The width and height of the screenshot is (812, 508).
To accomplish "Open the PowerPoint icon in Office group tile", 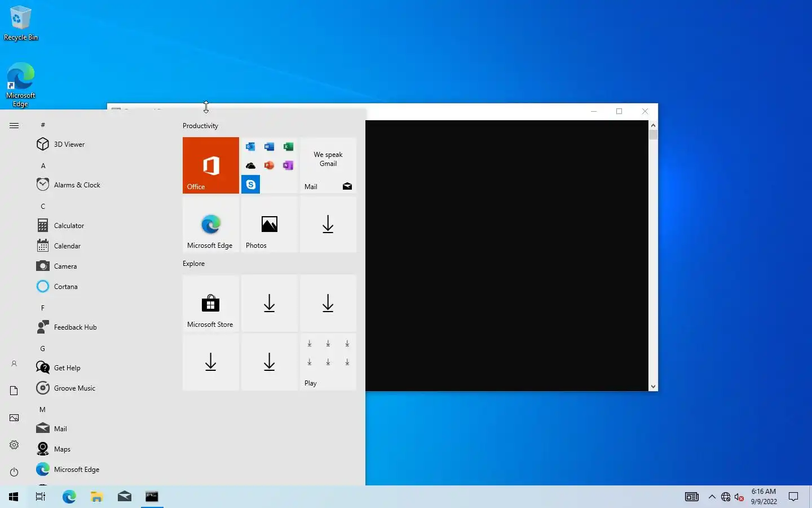I will tap(270, 165).
